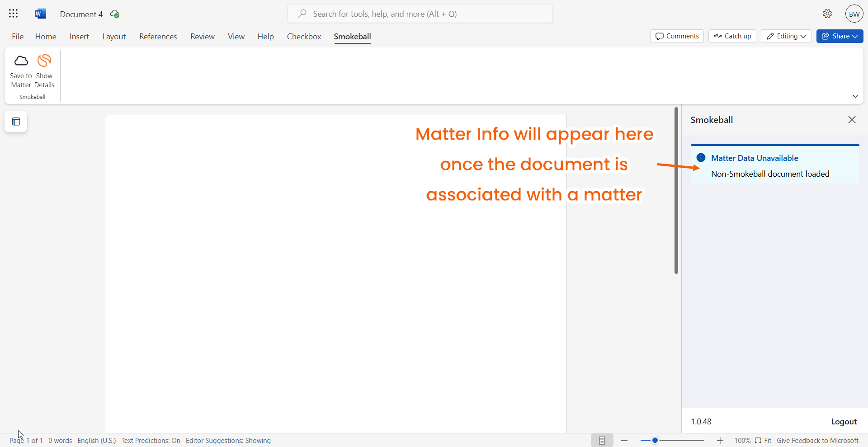Open the Editing mode dropdown

click(786, 36)
